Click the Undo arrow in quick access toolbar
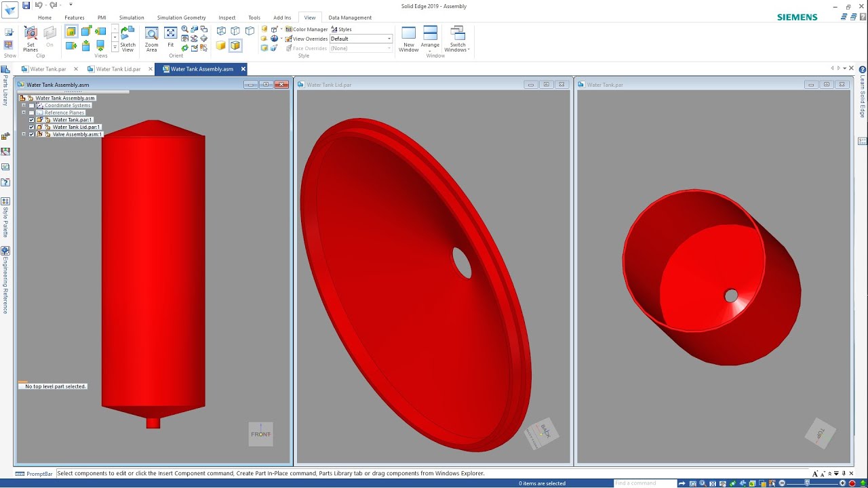Image resolution: width=868 pixels, height=488 pixels. pyautogui.click(x=39, y=5)
